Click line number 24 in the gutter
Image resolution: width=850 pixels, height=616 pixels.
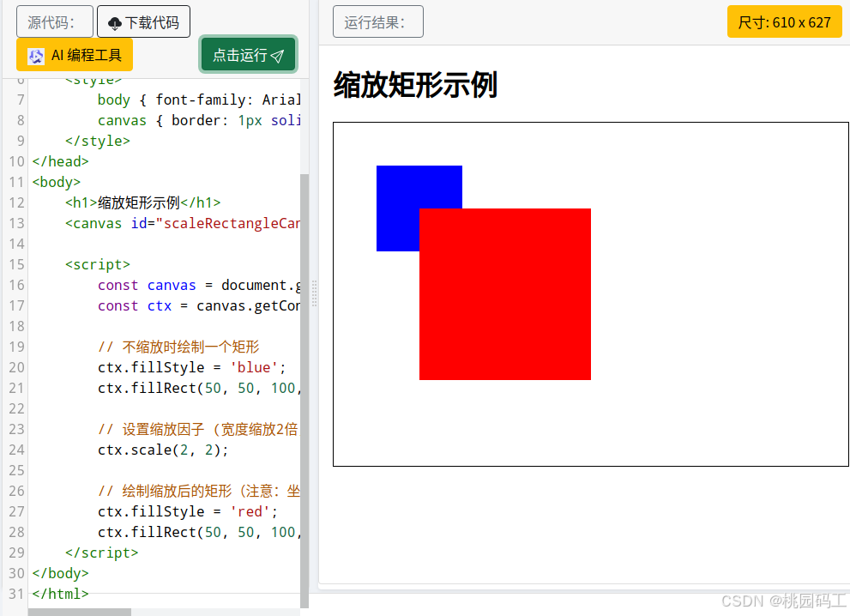click(x=17, y=450)
